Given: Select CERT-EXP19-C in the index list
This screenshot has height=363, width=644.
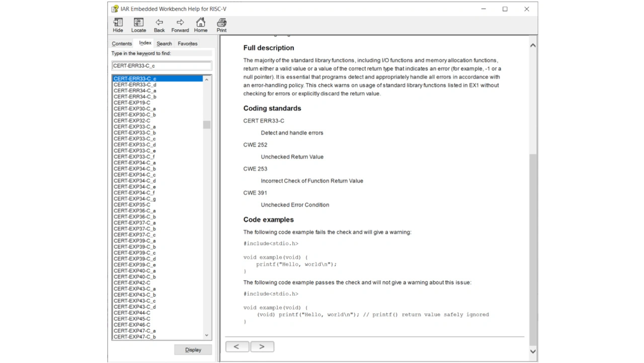Looking at the screenshot, I should tap(132, 103).
